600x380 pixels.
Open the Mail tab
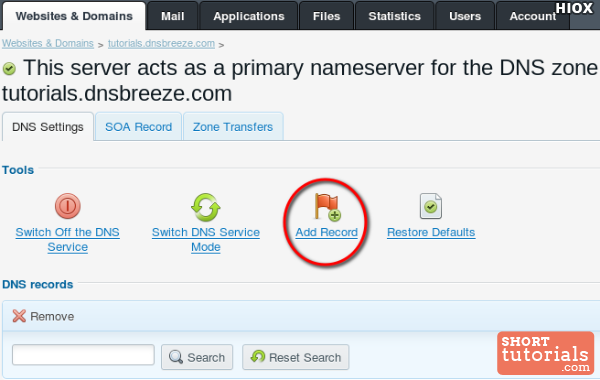point(173,16)
